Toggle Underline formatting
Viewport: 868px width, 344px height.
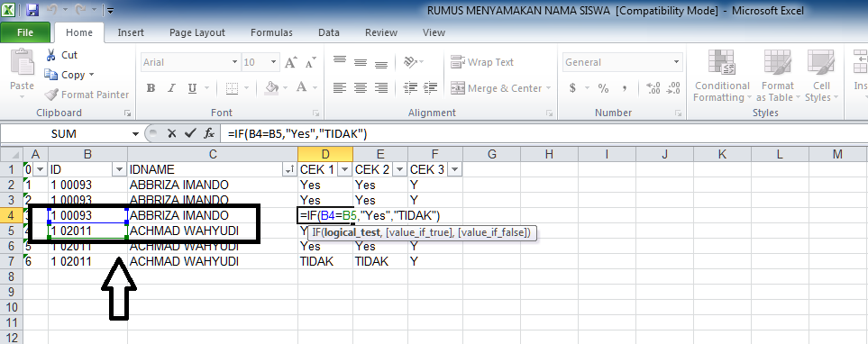192,88
